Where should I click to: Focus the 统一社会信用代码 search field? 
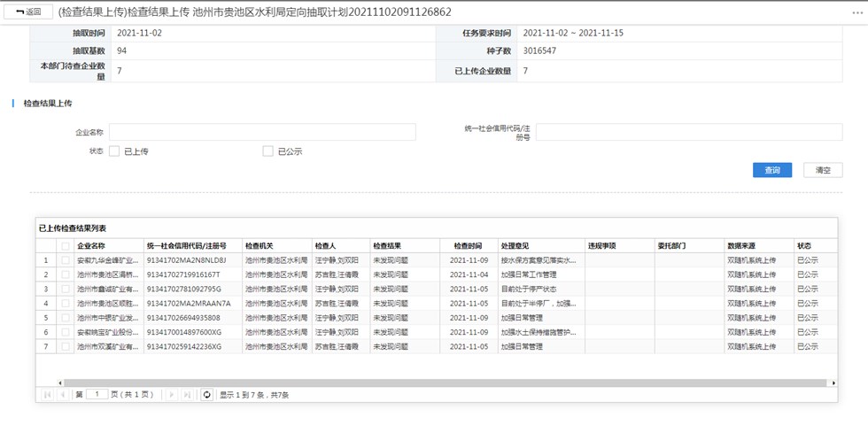pos(688,132)
